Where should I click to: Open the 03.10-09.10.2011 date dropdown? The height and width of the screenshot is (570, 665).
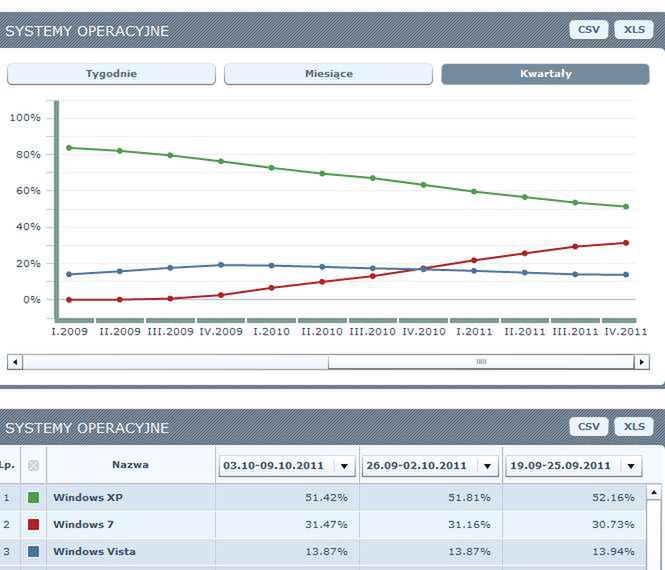[x=287, y=466]
